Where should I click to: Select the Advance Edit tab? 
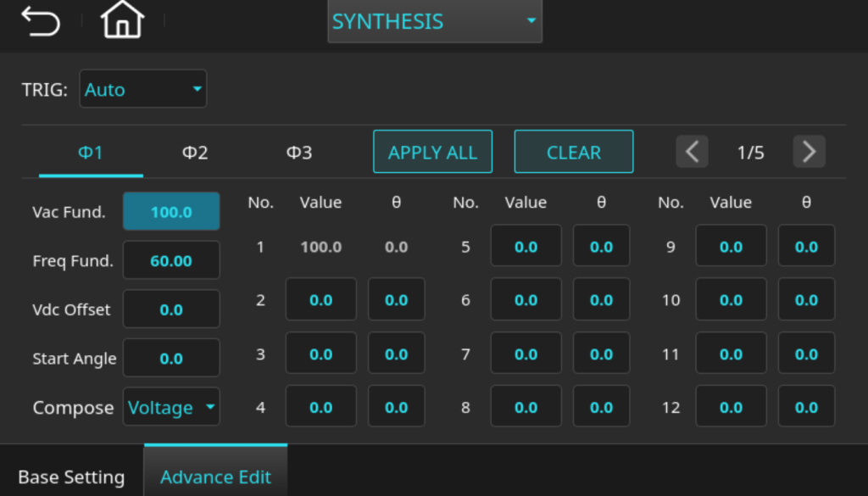(215, 476)
